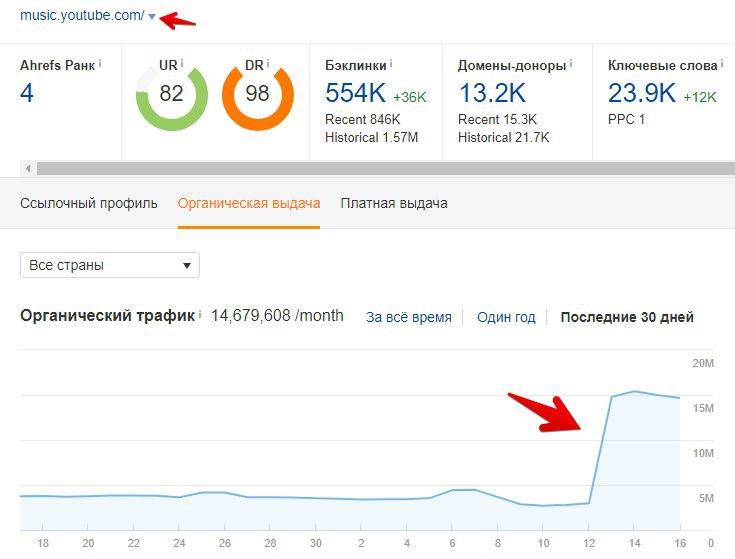This screenshot has height=559, width=735.
Task: Click the 20M y-axis label
Action: pos(703,363)
